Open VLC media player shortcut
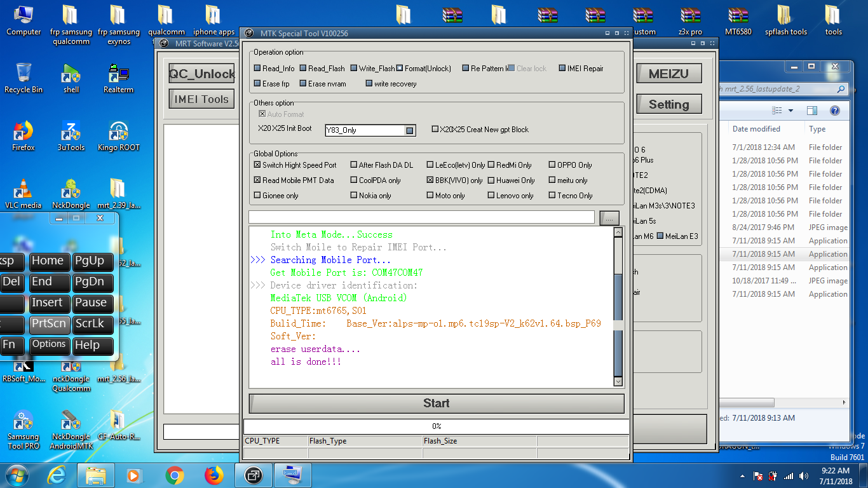Screen dimensions: 868x488 pos(24,194)
